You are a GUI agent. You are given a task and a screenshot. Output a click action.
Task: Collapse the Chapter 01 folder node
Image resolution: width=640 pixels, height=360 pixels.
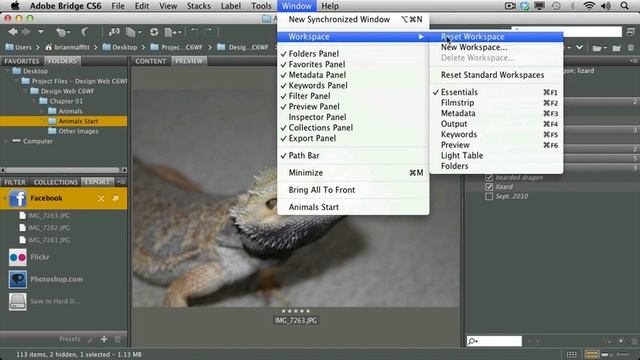(33, 101)
